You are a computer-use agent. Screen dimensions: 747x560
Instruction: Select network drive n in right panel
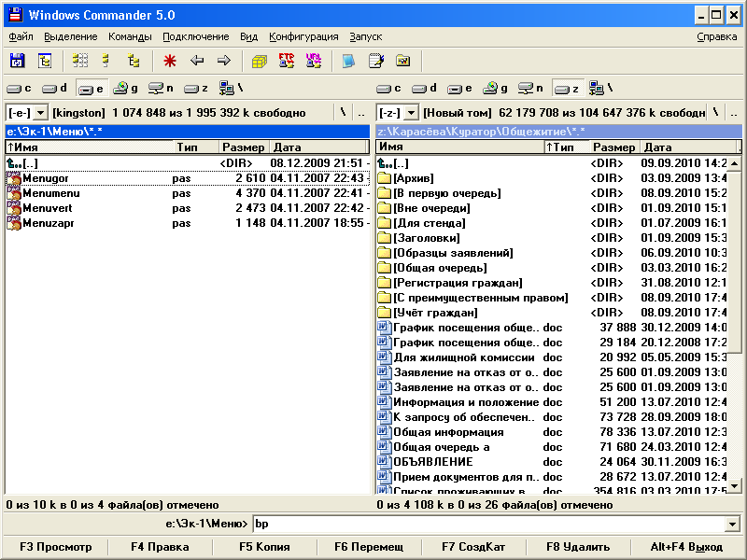point(530,88)
